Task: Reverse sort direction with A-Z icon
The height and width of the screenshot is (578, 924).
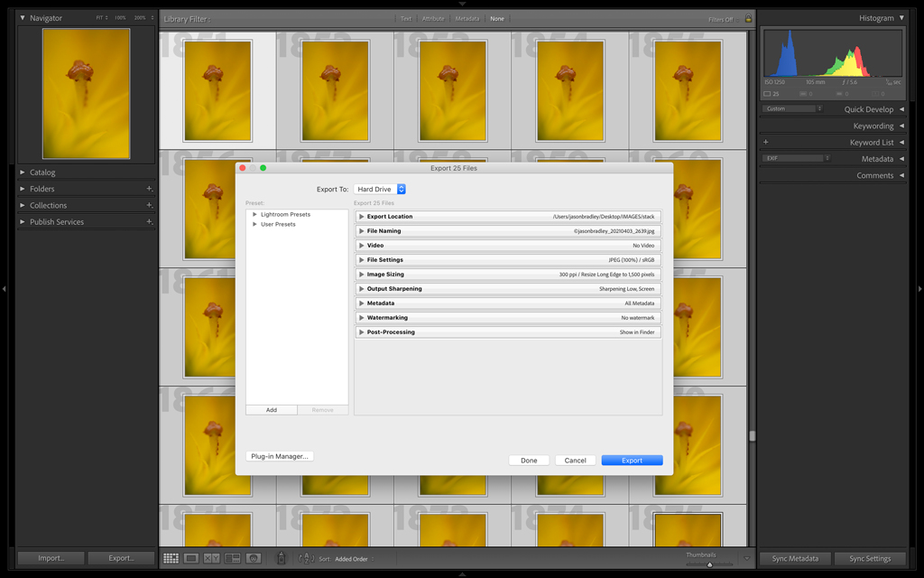Action: (x=306, y=559)
